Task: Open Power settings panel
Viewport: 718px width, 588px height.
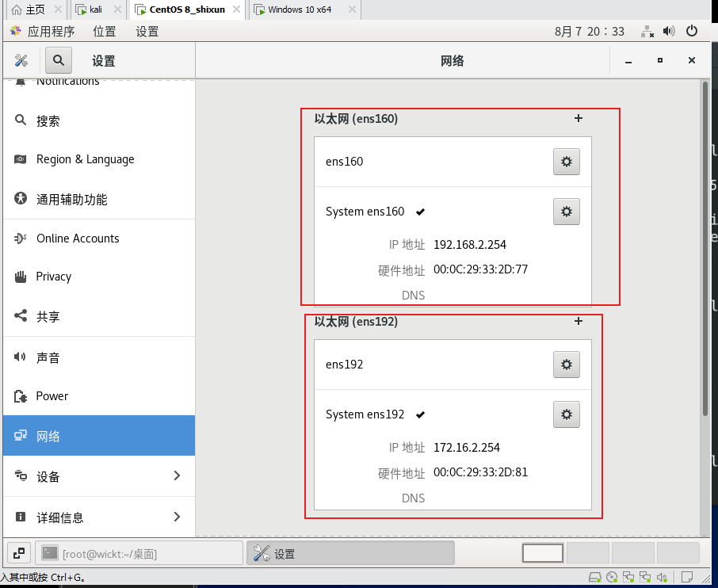Action: [x=99, y=396]
